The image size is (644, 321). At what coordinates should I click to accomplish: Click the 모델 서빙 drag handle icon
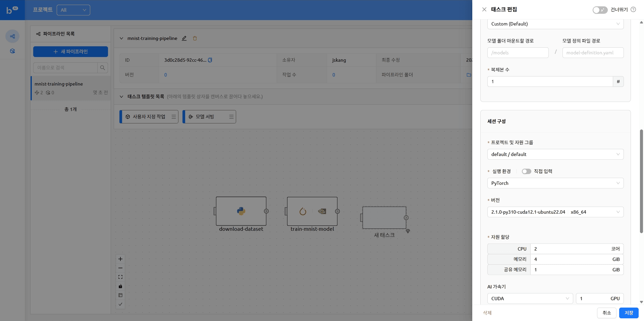pyautogui.click(x=231, y=117)
